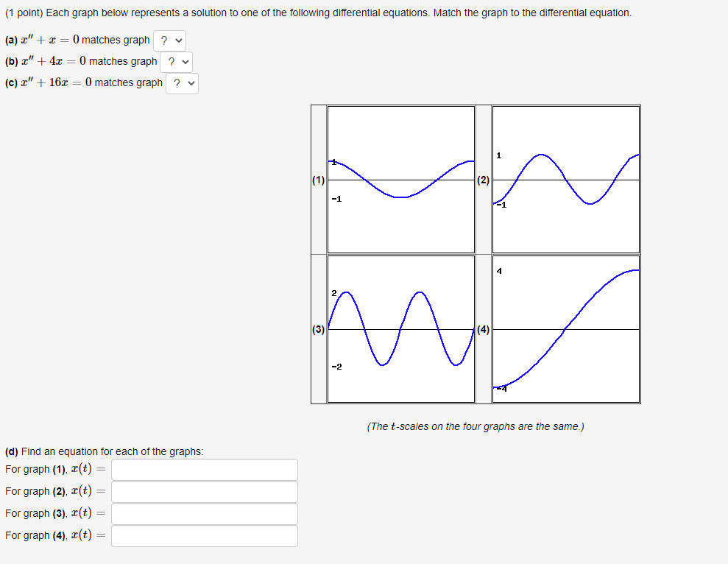Open the graph dropdown for equation (b)
Screen dimensions: 728x564
(177, 62)
